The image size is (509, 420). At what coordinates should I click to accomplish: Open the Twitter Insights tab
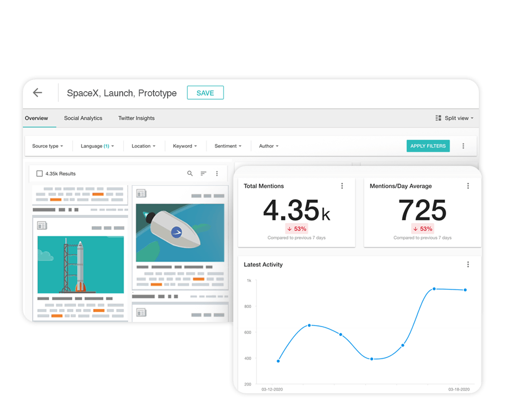pos(136,118)
